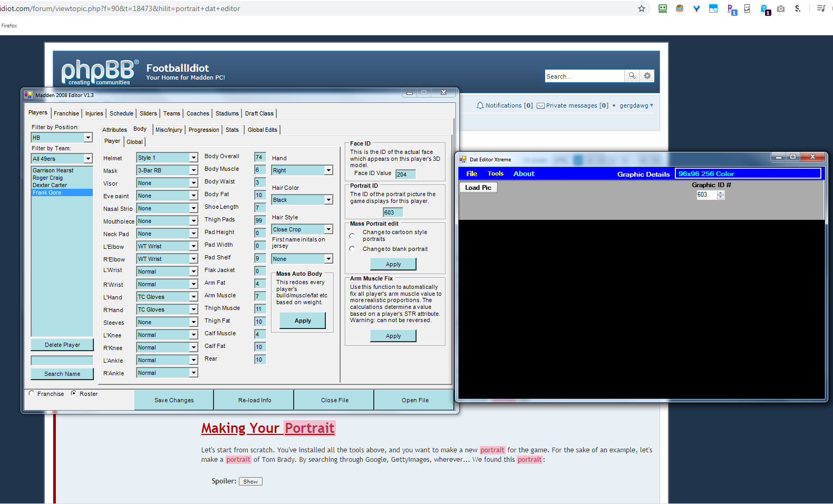Screen dimensions: 833x504
Task: Open the blue window-tabs extension icon
Action: (x=713, y=8)
